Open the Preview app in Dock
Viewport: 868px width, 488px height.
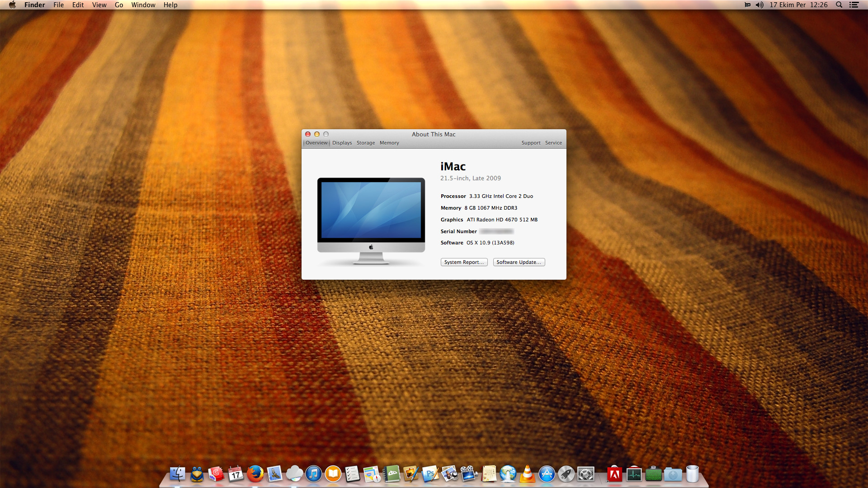pyautogui.click(x=450, y=474)
